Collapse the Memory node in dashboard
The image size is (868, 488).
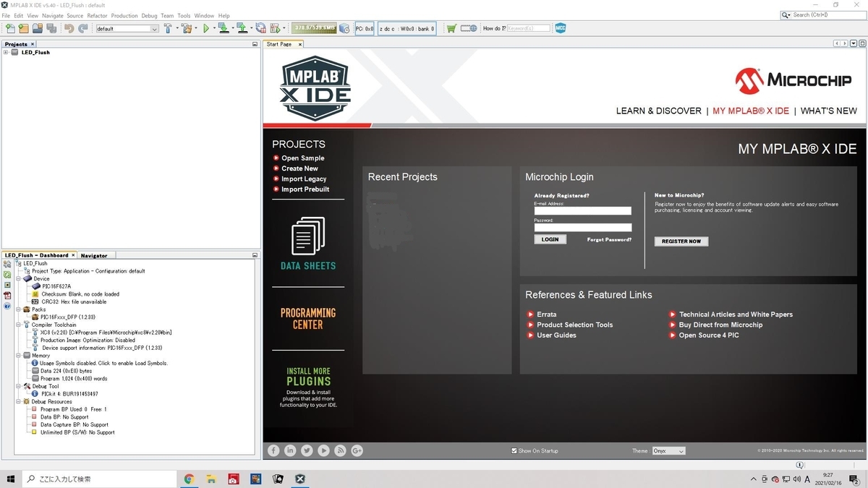[19, 356]
